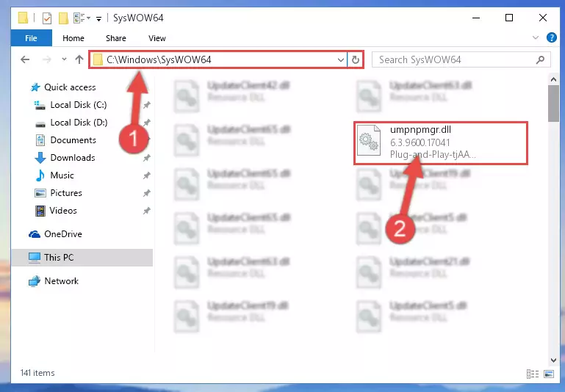The height and width of the screenshot is (392, 565).
Task: Click the address bar path C:\Windows\SysWOW64
Action: [159, 59]
